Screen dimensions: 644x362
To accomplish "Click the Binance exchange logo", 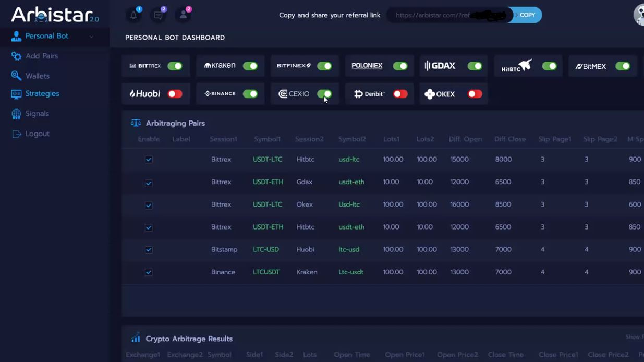I will click(x=220, y=94).
